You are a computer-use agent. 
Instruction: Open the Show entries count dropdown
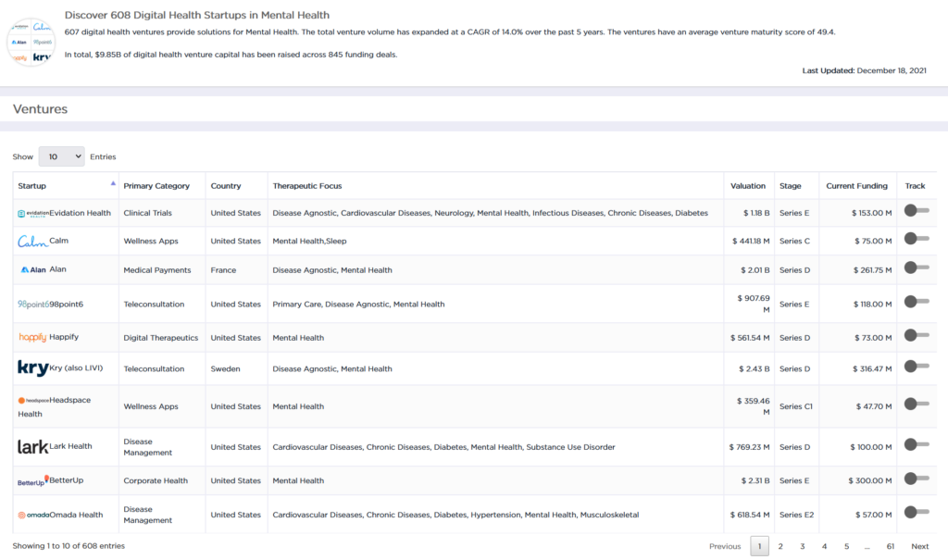coord(62,156)
